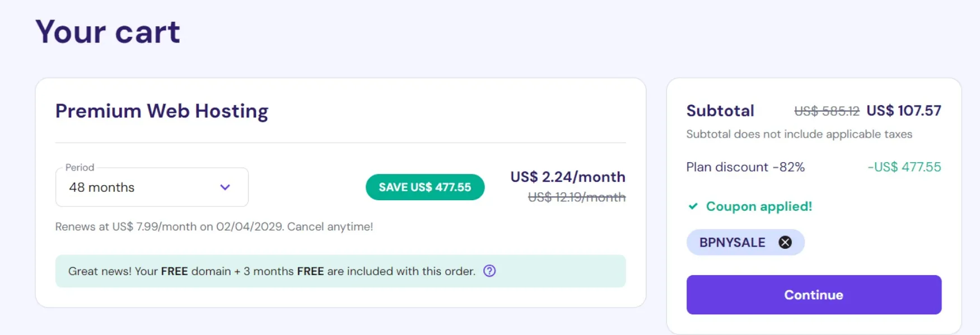Screen dimensions: 980x335
Task: Click the Premium Web Hosting heading
Action: (x=161, y=111)
